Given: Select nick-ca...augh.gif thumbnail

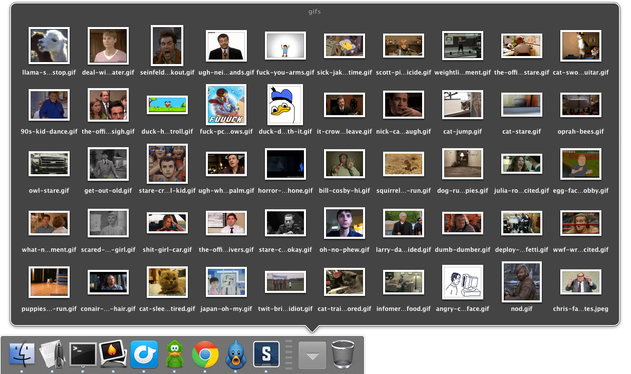Looking at the screenshot, I should point(403,105).
